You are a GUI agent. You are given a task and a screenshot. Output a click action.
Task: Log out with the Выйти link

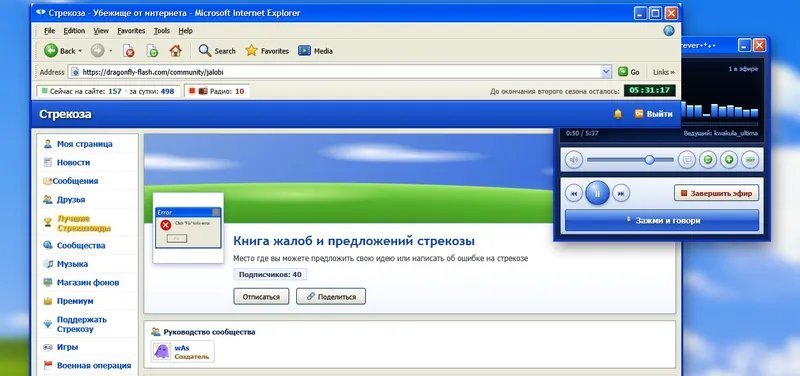(x=654, y=114)
